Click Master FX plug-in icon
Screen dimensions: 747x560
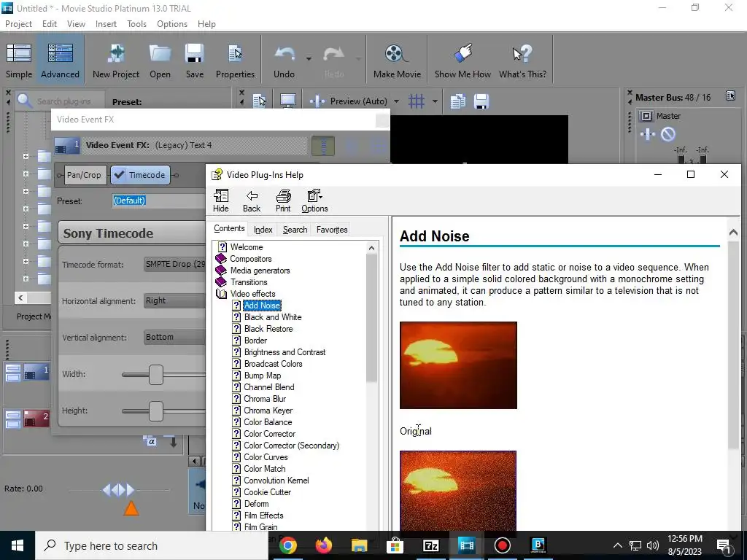pyautogui.click(x=648, y=134)
